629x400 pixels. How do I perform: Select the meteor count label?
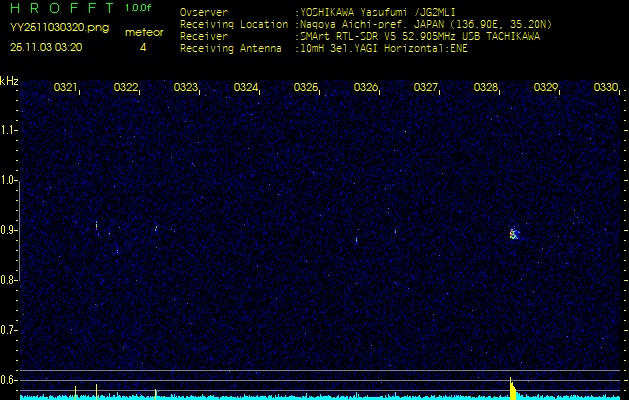pos(144,32)
